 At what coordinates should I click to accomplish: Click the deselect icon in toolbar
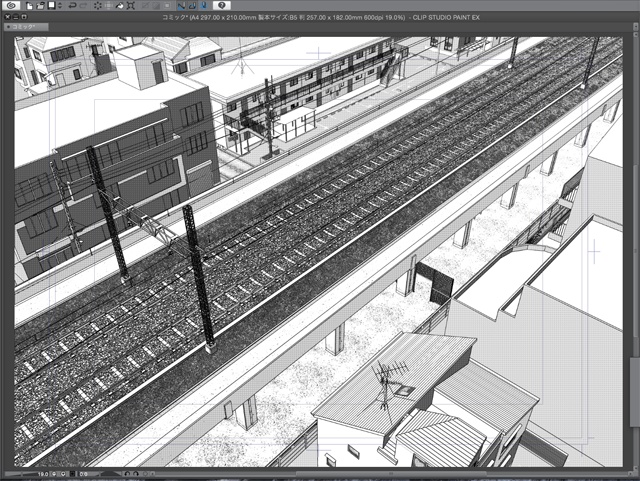[x=145, y=6]
